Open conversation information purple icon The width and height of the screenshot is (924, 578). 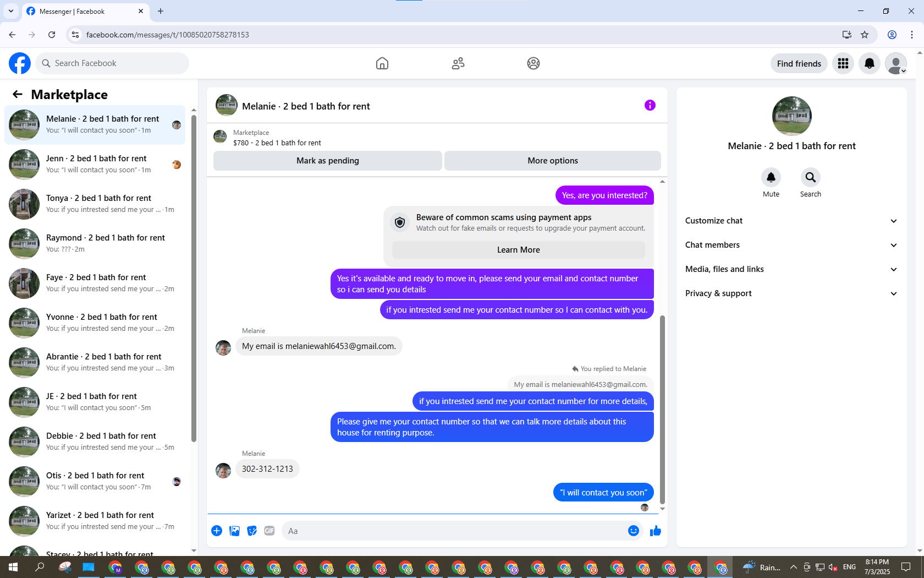click(650, 105)
